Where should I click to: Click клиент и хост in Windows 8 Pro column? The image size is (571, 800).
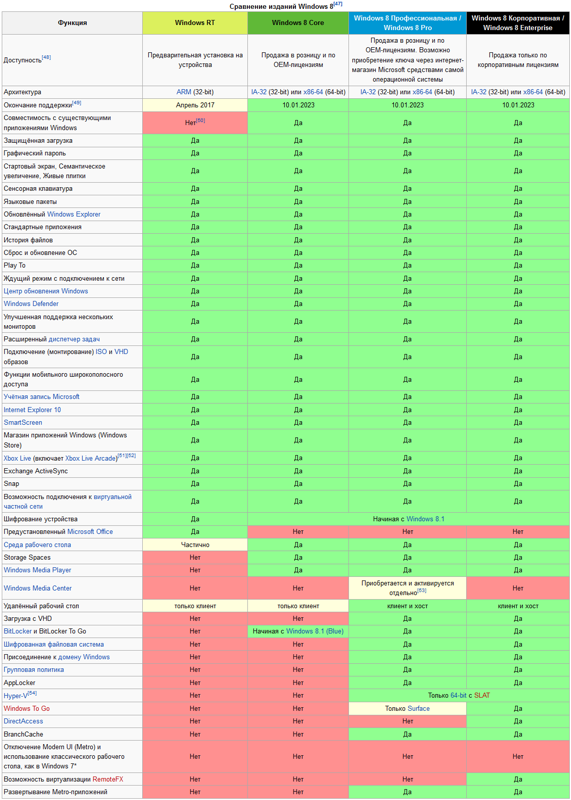point(407,606)
